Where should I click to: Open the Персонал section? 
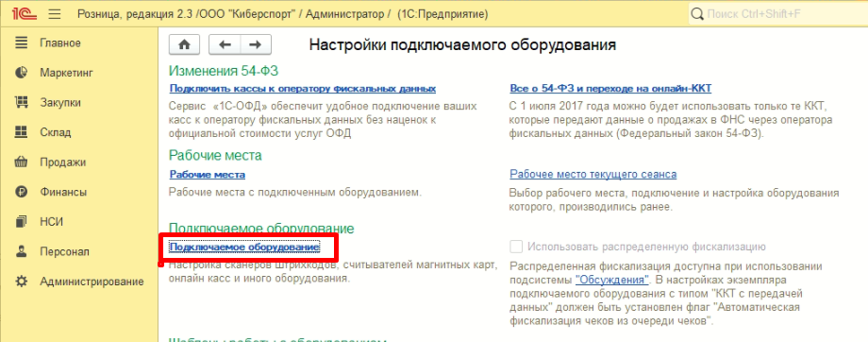64,251
